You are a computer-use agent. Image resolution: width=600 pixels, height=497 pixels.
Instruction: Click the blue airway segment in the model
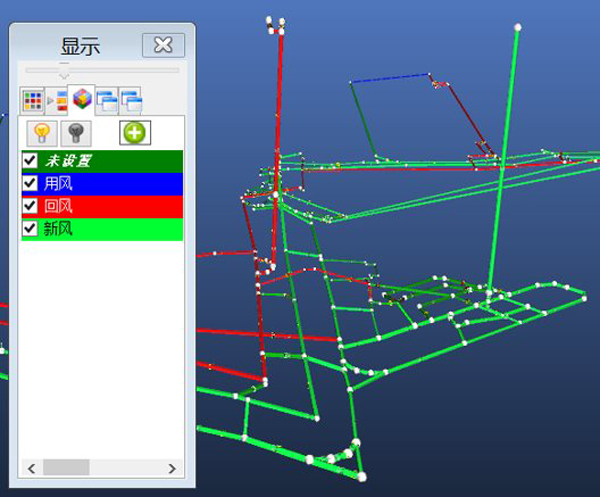(x=390, y=78)
